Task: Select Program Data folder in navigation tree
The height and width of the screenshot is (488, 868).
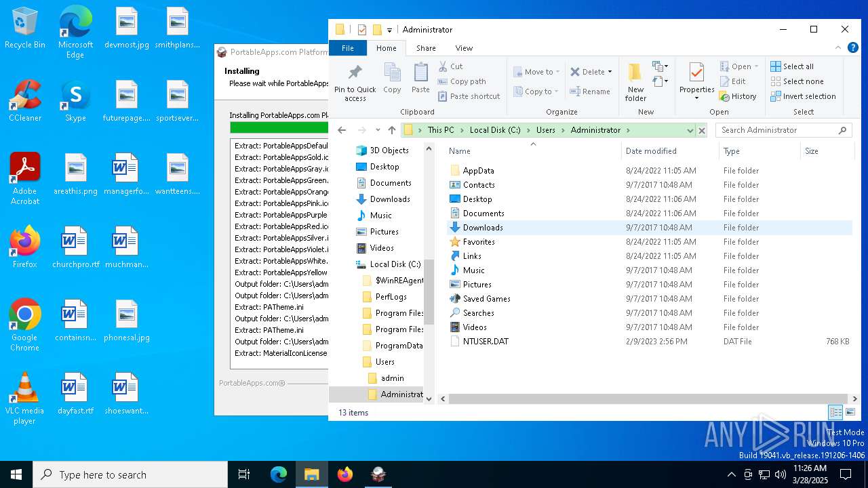Action: click(393, 346)
